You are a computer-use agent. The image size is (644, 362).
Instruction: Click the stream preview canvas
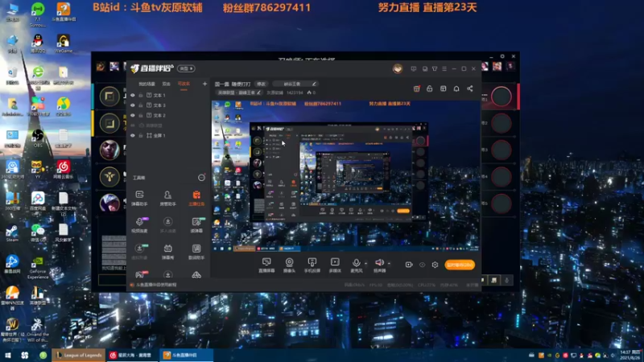click(x=345, y=175)
